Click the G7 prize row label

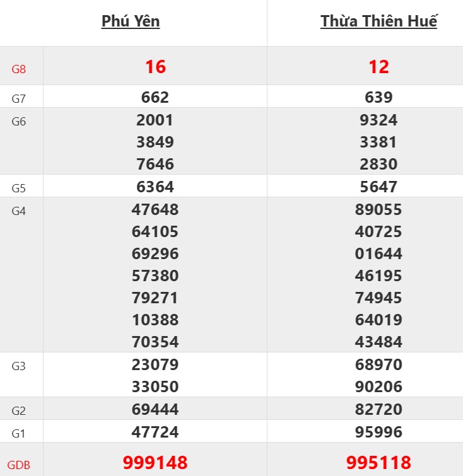[19, 98]
